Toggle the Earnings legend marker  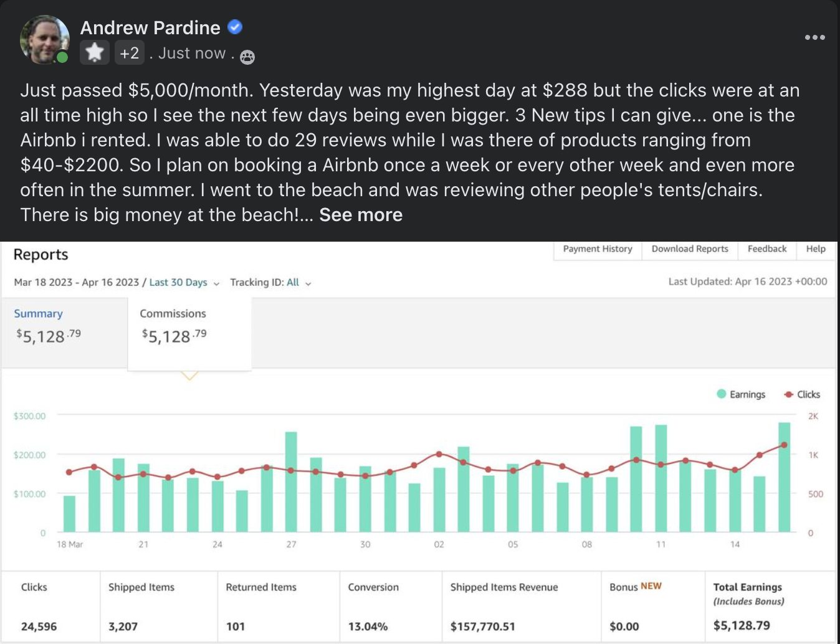722,394
